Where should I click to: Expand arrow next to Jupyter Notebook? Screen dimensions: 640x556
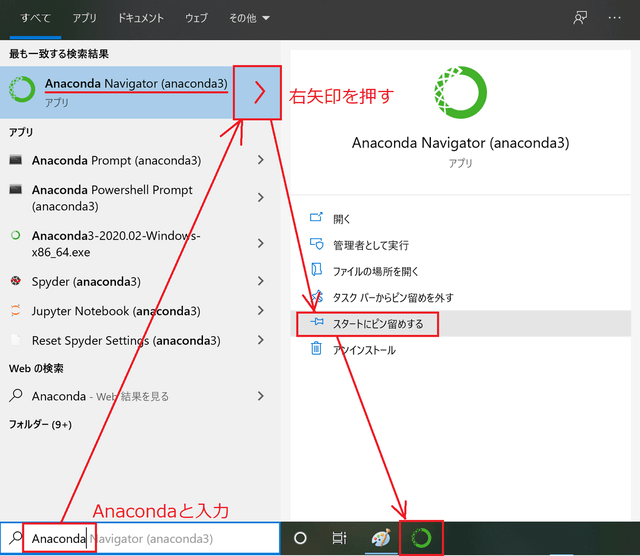[261, 311]
